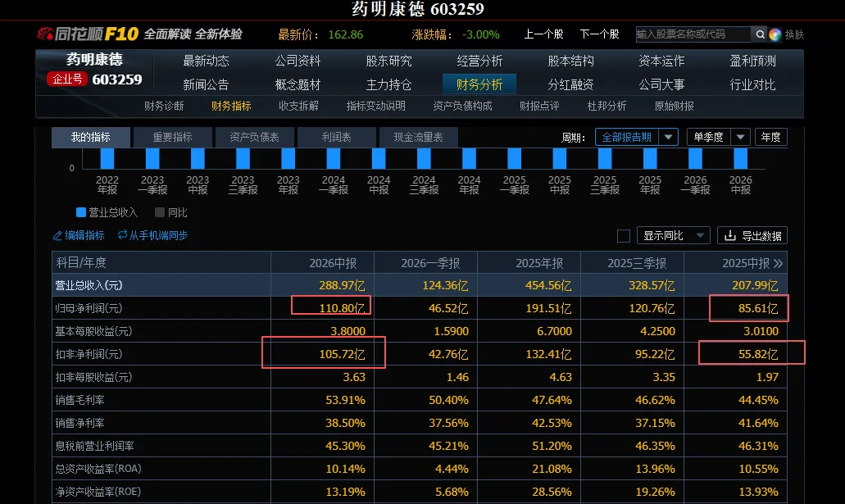Click the 从手机端同步 sync icon
The width and height of the screenshot is (845, 504).
pyautogui.click(x=122, y=234)
